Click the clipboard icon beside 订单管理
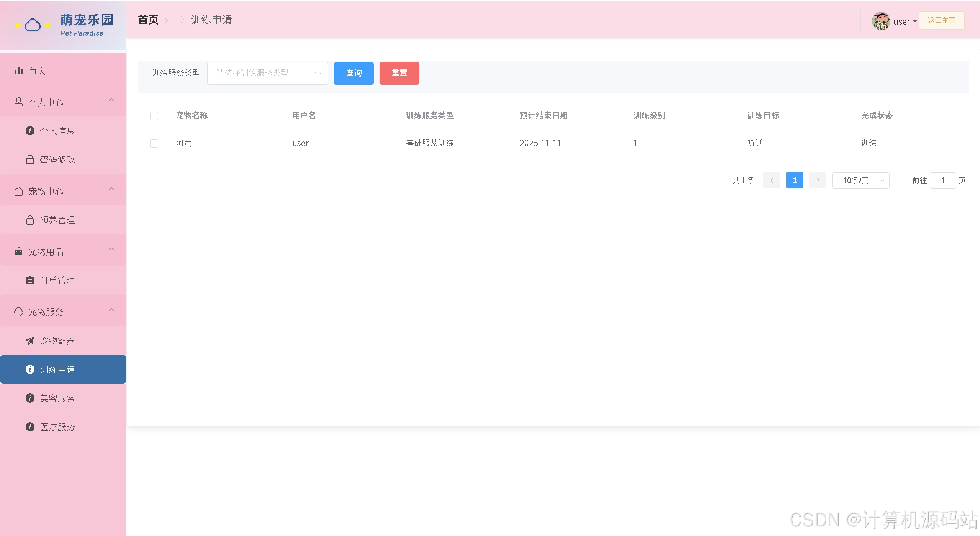This screenshot has width=980, height=536. [30, 280]
